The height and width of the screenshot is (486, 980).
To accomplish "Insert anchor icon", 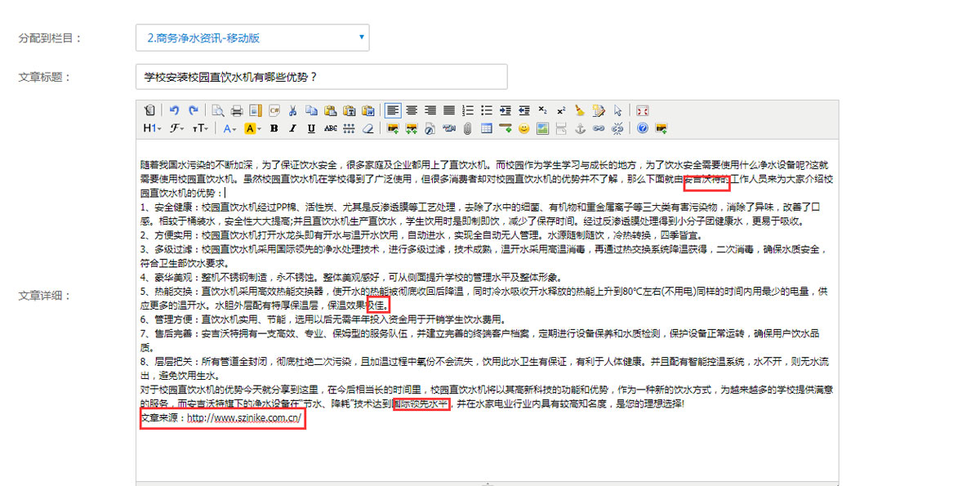I will click(x=580, y=128).
